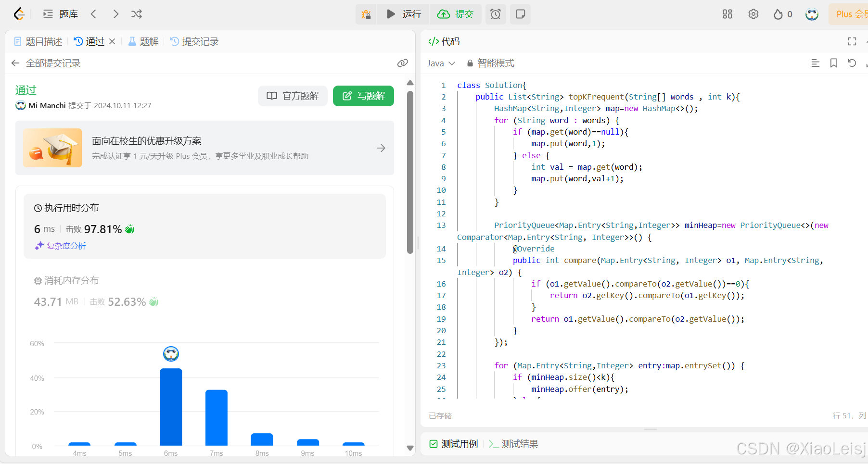Go to next problem chevron
The image size is (868, 464).
click(115, 14)
